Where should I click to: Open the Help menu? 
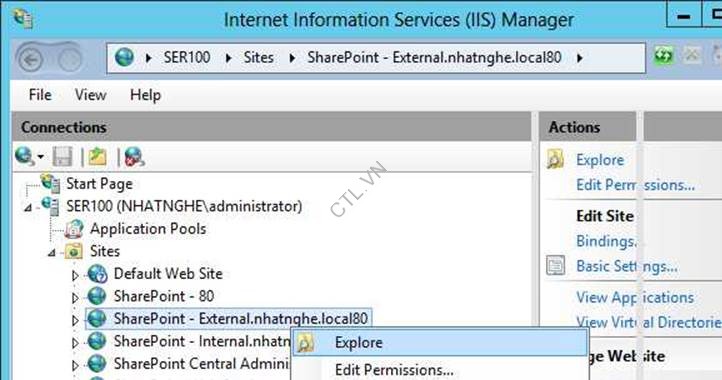[x=146, y=95]
